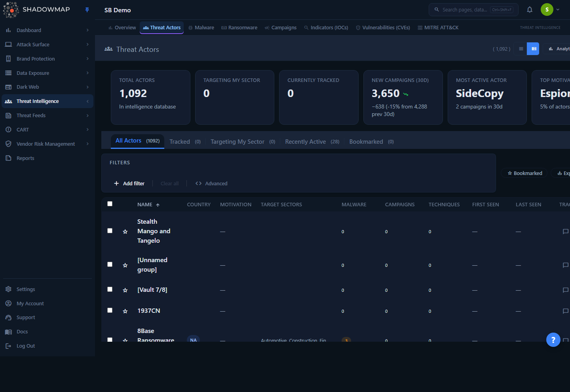Image resolution: width=570 pixels, height=392 pixels.
Task: Bookmark star for 1937CN row
Action: (x=125, y=311)
